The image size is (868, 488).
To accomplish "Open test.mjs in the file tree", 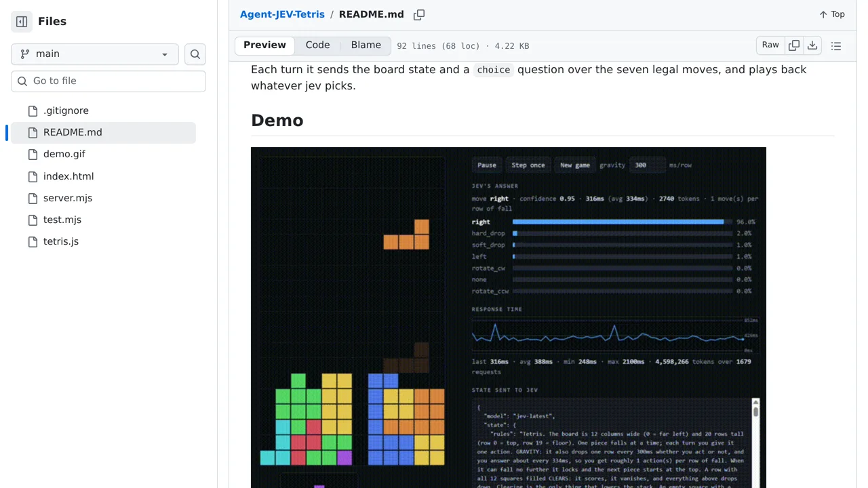I will click(62, 220).
